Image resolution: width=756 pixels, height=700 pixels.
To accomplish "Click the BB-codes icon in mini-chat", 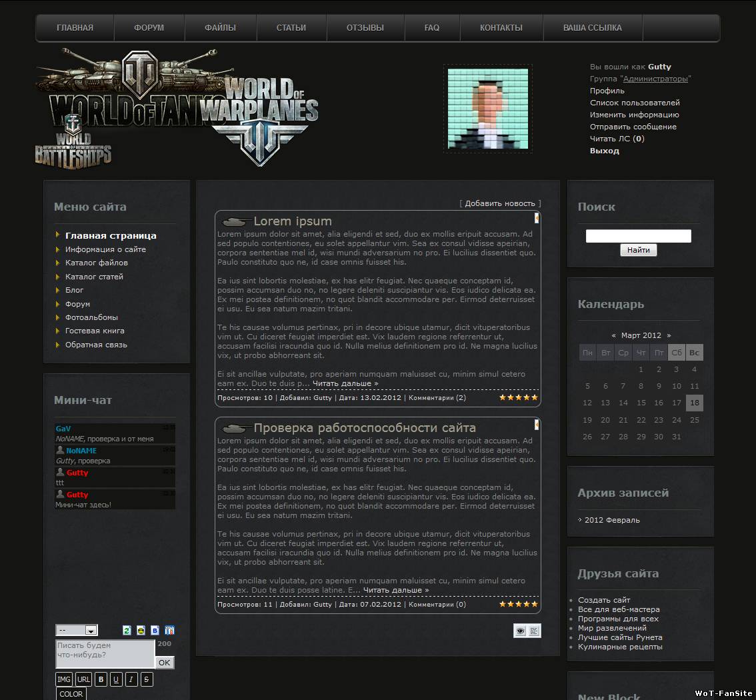I will 155,630.
